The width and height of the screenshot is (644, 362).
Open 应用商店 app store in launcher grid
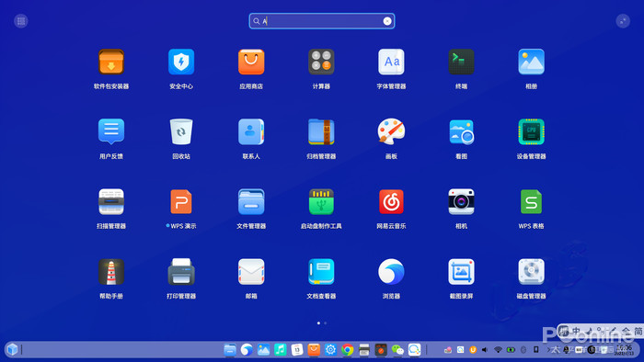[251, 62]
